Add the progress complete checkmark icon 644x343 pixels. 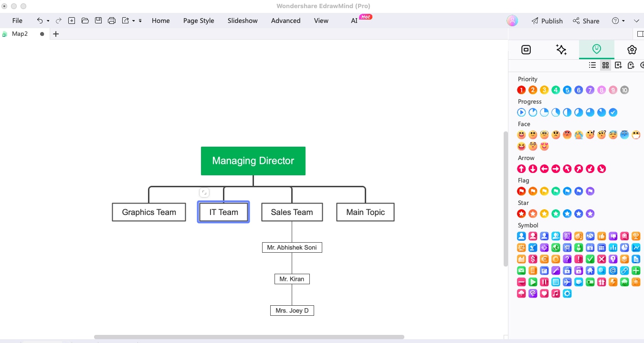(x=613, y=112)
